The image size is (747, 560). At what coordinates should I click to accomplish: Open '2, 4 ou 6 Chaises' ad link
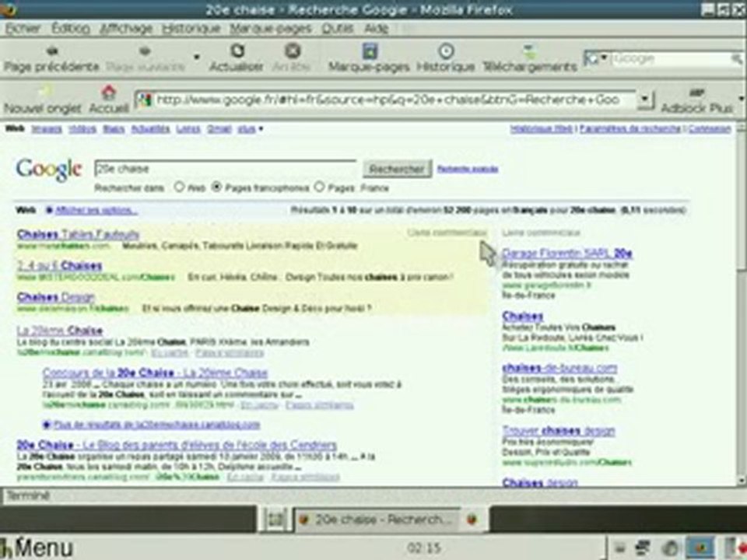[60, 265]
